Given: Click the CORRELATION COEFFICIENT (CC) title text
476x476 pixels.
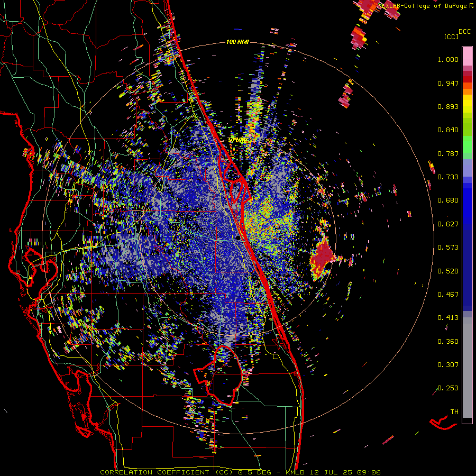Looking at the screenshot, I should tap(167, 472).
